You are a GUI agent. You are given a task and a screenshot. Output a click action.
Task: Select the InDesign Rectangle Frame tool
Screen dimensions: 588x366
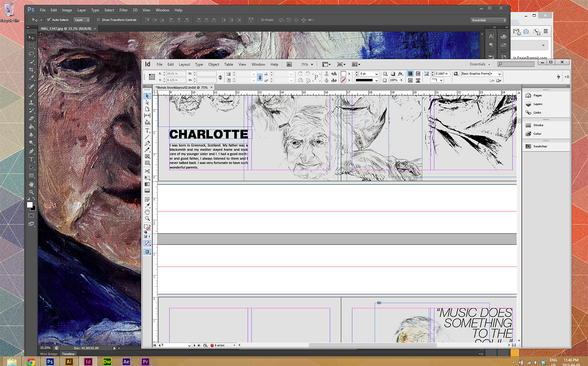point(147,156)
